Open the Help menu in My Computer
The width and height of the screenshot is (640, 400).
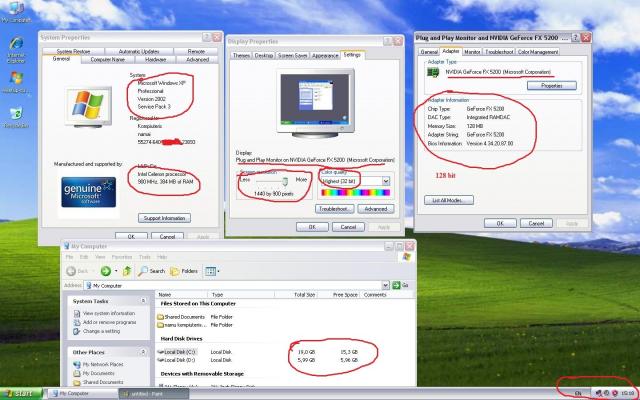[162, 257]
